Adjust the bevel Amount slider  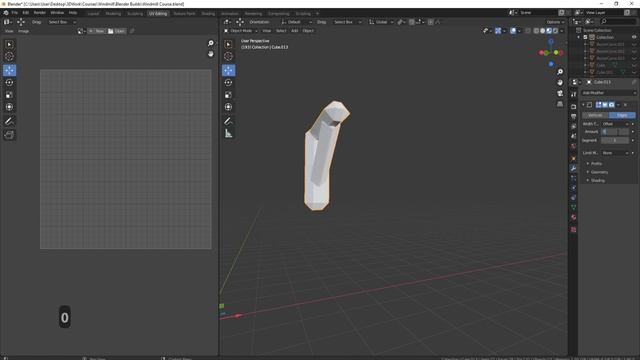click(615, 132)
